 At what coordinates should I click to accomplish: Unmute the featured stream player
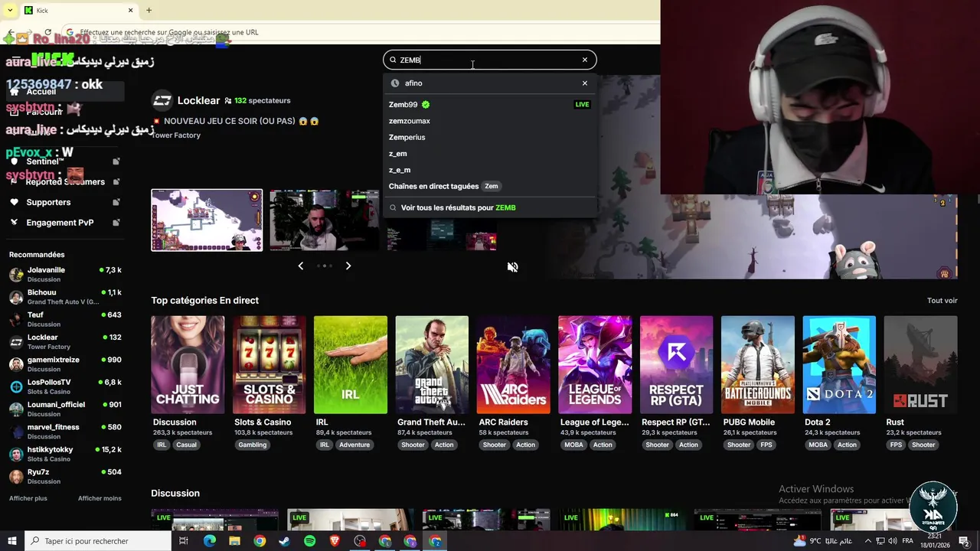click(513, 267)
